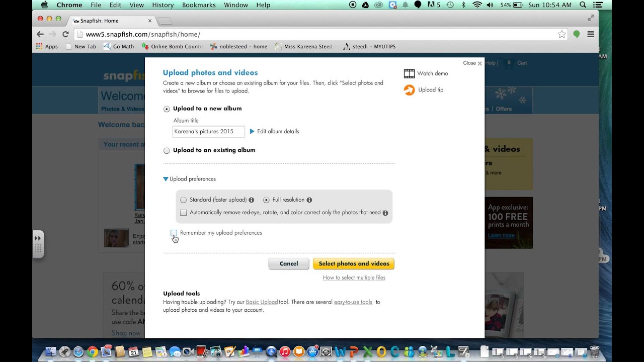Open the Bluetooth menu bar icon

pos(463,5)
